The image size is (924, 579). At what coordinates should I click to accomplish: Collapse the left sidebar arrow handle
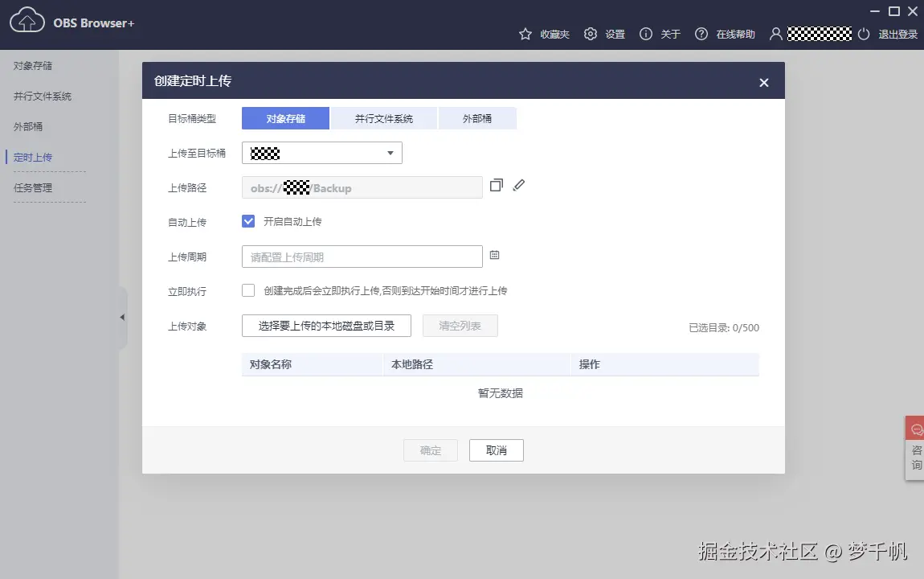(122, 317)
